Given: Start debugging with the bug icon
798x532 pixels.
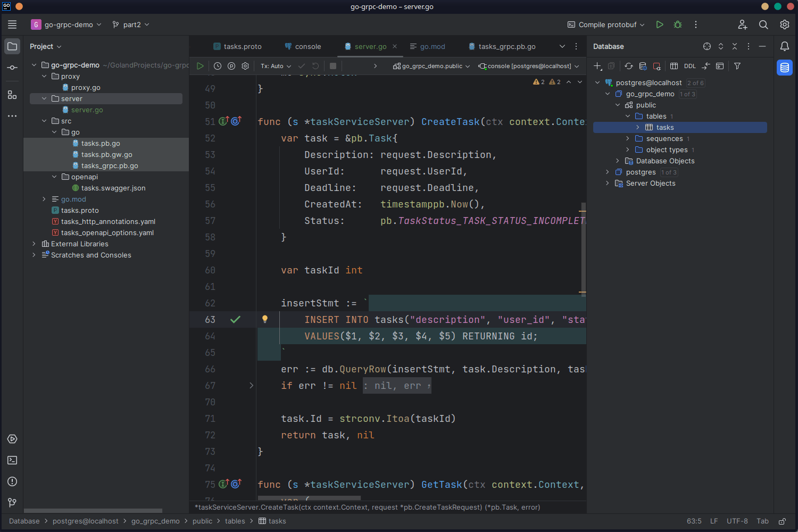Looking at the screenshot, I should tap(678, 24).
